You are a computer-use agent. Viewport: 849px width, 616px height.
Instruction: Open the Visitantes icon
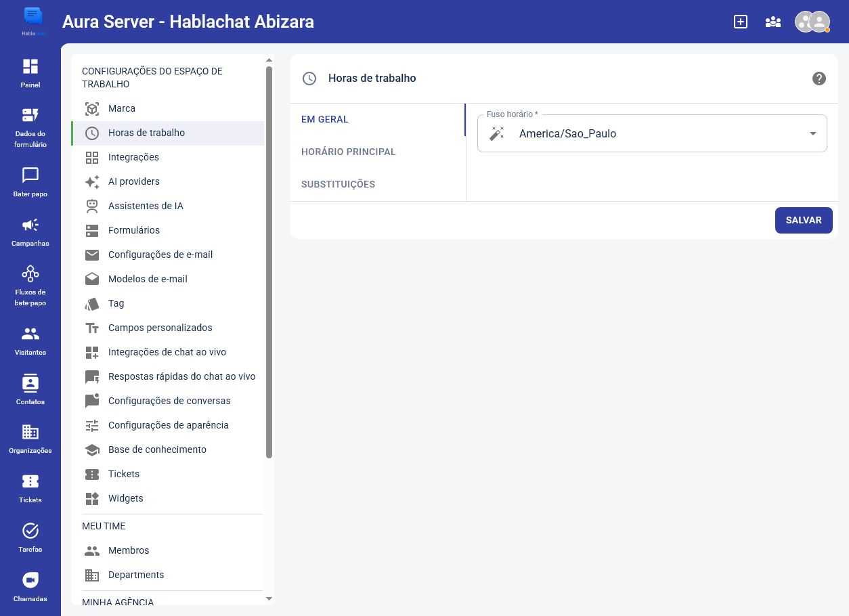click(30, 334)
